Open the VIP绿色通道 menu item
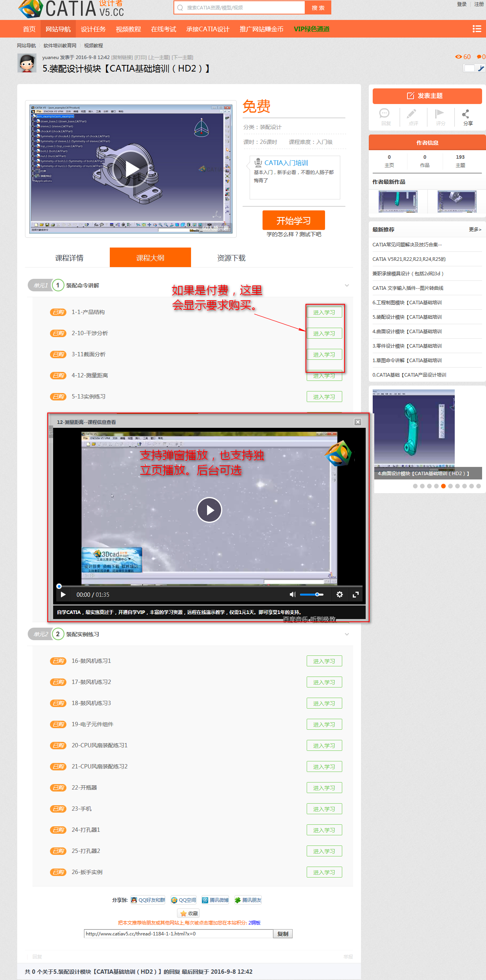This screenshot has width=486, height=980. tap(312, 29)
